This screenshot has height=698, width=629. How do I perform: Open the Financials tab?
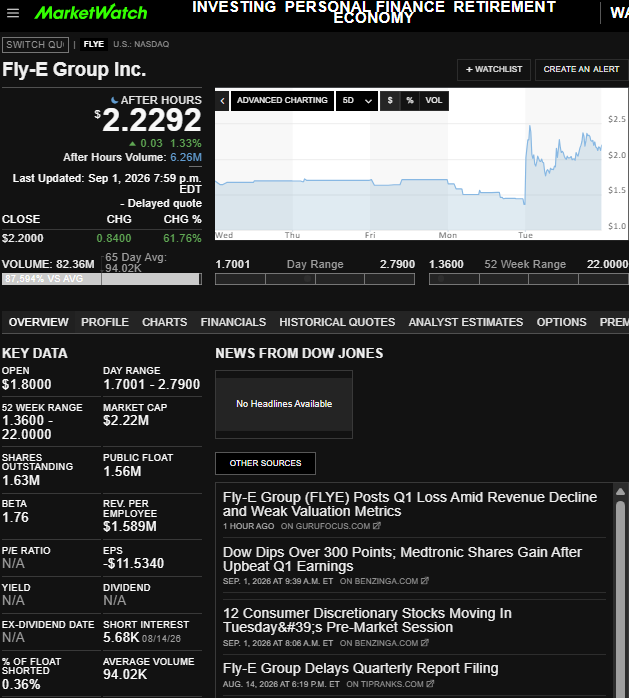[233, 322]
